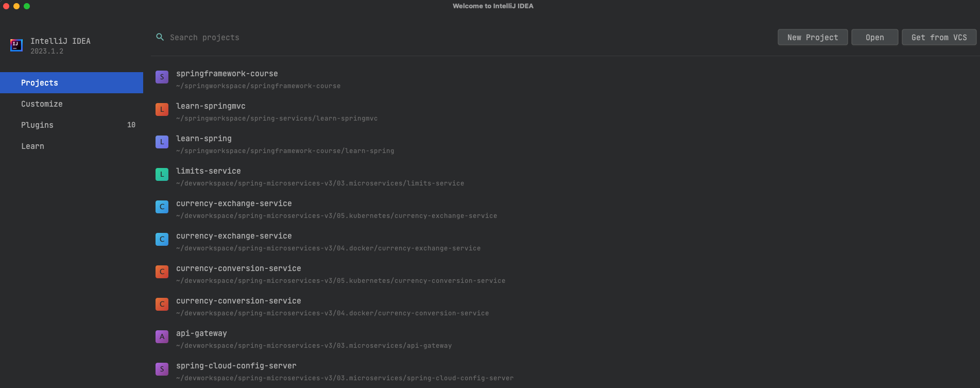Focus the Search projects field
Image resolution: width=980 pixels, height=388 pixels.
[x=463, y=37]
